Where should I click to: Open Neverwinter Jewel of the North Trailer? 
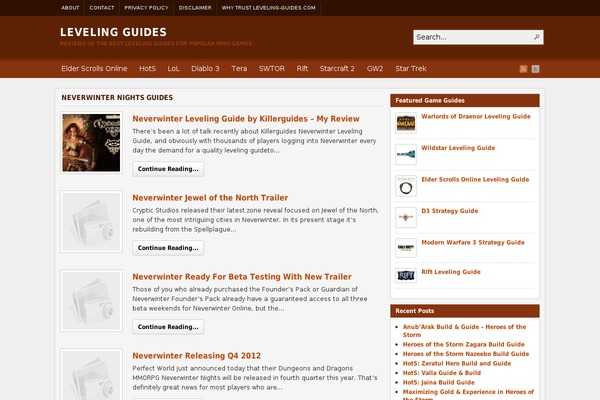210,198
